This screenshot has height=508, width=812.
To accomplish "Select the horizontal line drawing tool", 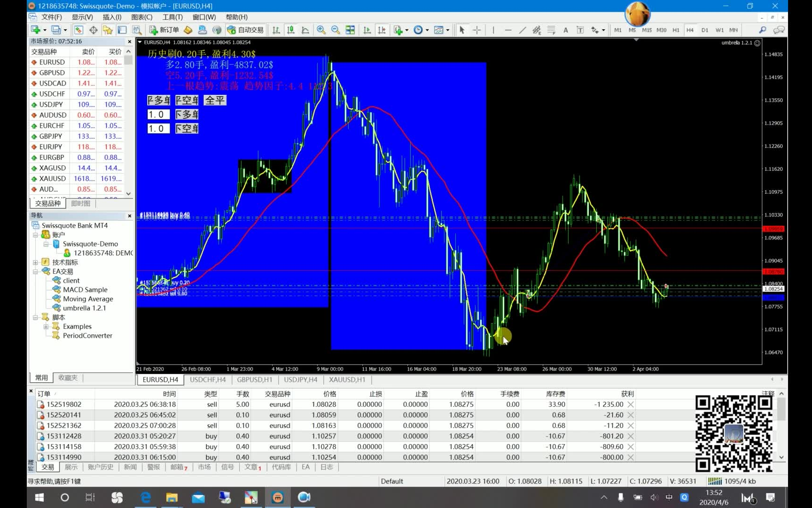I will click(x=508, y=30).
